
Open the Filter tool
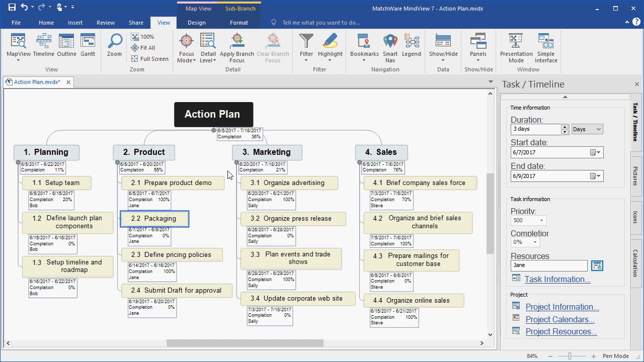(306, 48)
